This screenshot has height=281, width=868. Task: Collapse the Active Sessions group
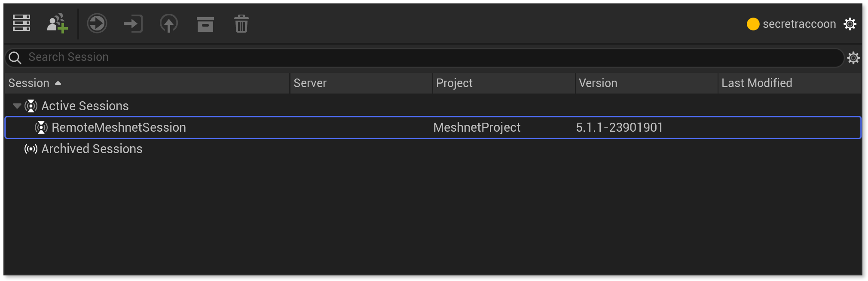pyautogui.click(x=17, y=106)
